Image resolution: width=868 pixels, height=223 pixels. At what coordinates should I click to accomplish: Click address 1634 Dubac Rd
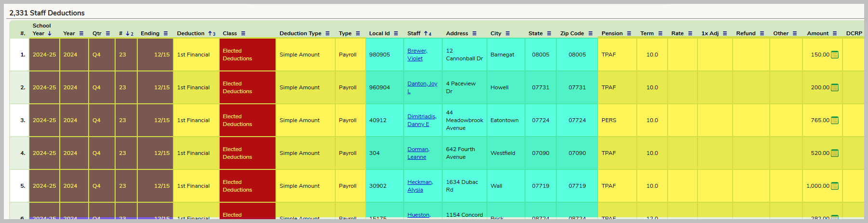tap(462, 186)
